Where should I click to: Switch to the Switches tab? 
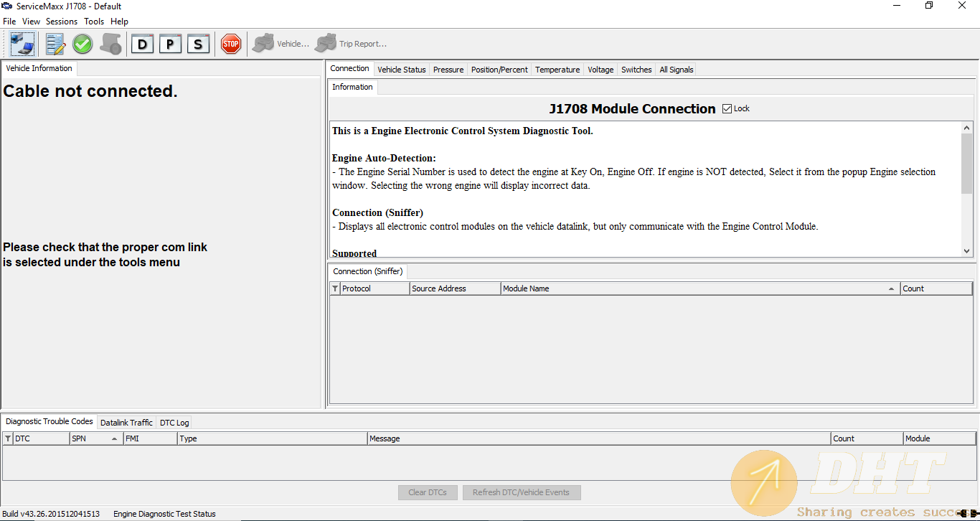point(636,70)
